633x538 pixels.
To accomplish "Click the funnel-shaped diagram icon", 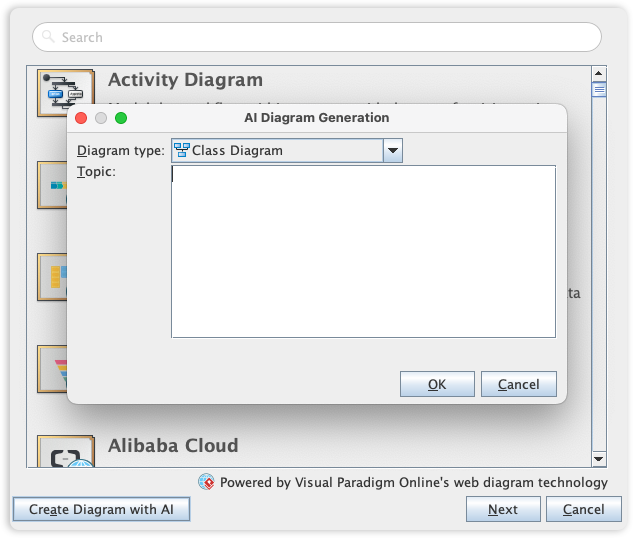I will coord(51,367).
